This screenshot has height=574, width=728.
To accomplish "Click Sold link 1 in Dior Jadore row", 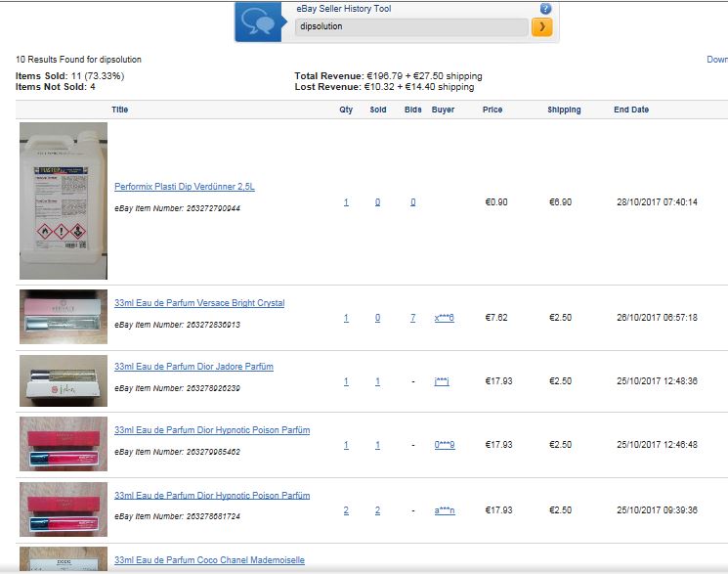I will pyautogui.click(x=377, y=381).
